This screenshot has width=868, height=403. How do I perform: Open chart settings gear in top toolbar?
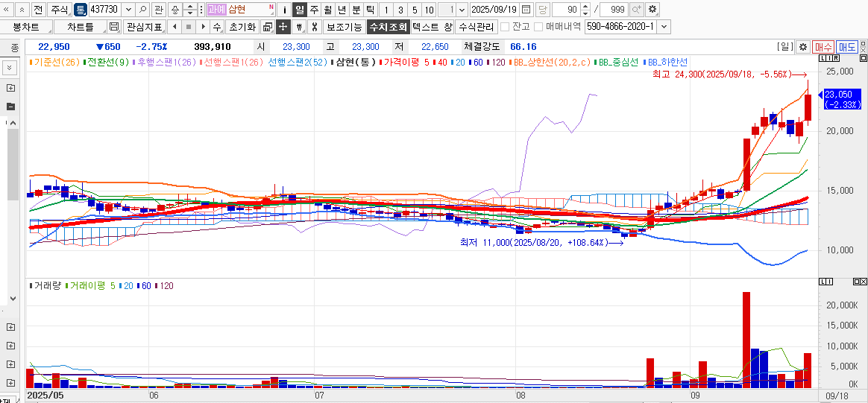click(x=652, y=10)
